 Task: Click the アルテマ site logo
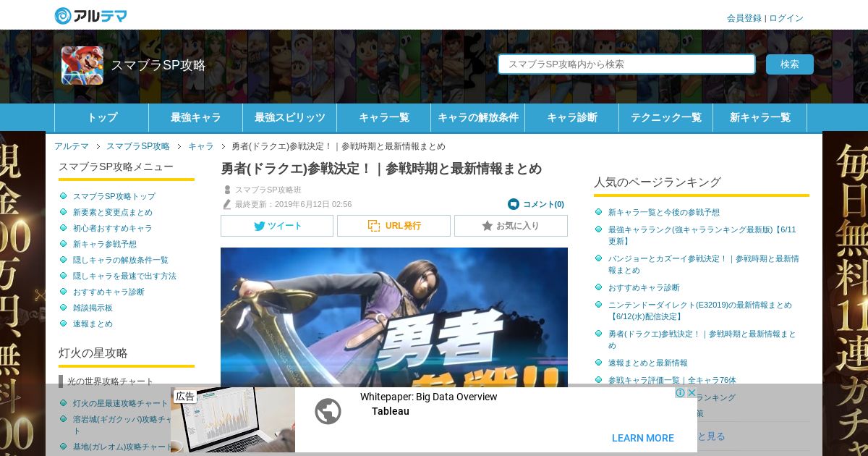(x=91, y=15)
